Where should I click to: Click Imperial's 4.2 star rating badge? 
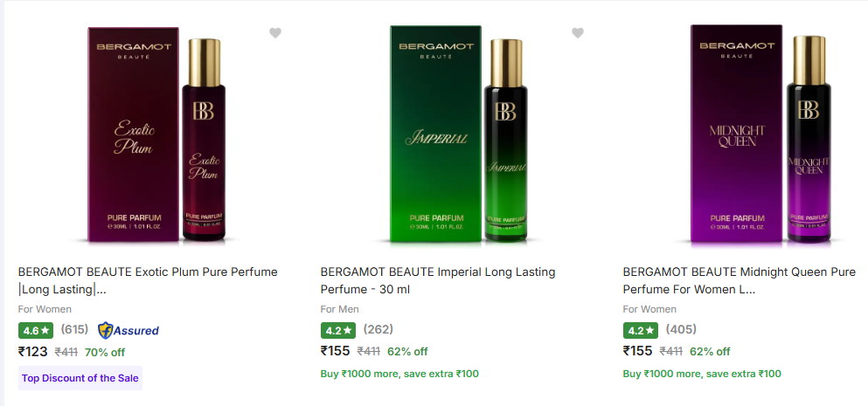coord(338,330)
